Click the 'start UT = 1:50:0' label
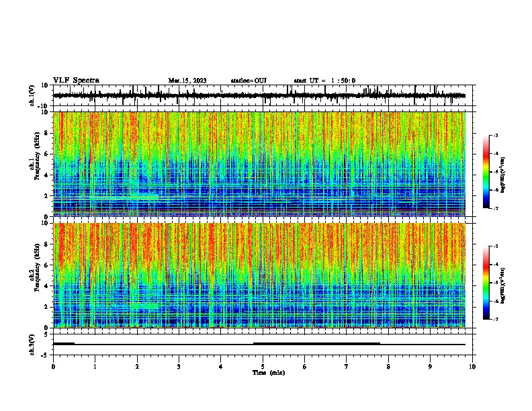Viewport: 532px width, 411px height. coord(324,81)
